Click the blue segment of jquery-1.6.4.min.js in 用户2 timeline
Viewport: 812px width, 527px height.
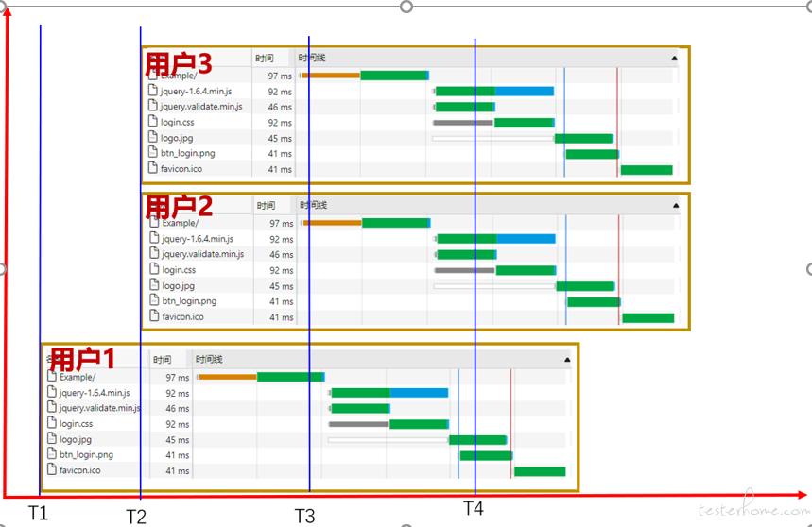point(526,239)
